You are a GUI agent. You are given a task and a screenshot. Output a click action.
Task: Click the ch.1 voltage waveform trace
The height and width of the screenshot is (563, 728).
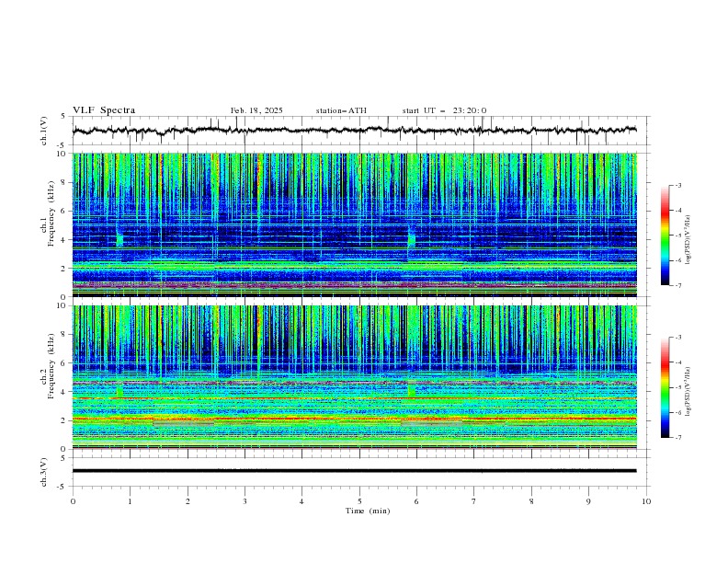tap(354, 131)
